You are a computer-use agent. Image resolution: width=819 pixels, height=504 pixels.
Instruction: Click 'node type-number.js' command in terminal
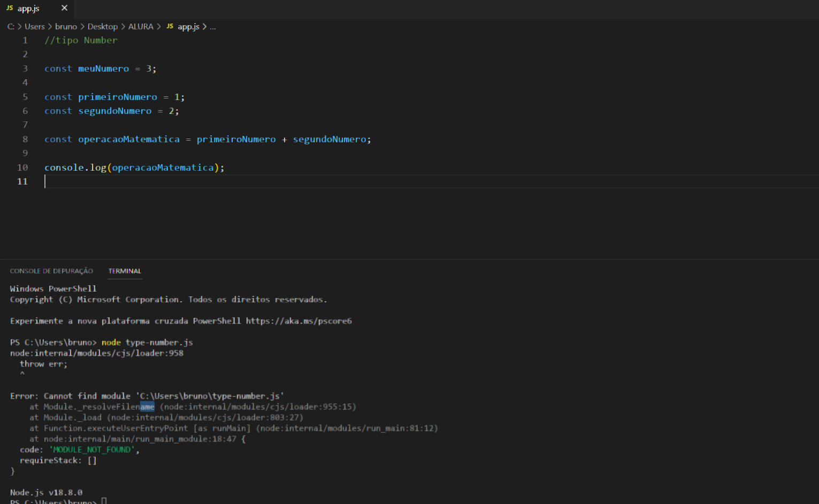(147, 342)
